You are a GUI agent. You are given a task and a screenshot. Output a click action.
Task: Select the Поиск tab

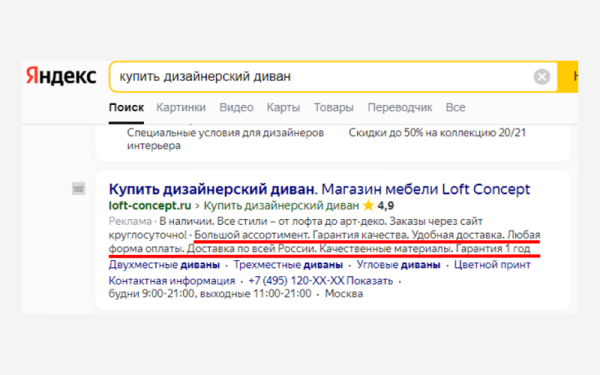126,108
